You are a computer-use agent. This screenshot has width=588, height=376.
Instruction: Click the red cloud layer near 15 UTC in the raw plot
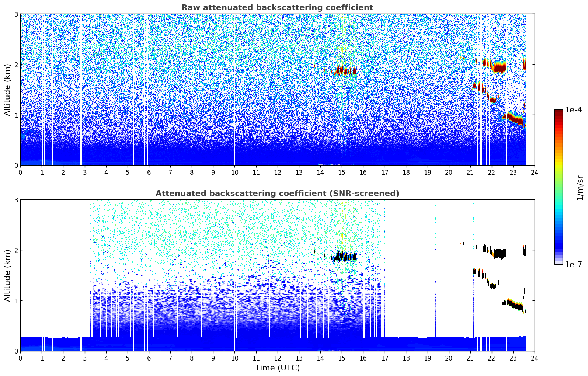pyautogui.click(x=346, y=70)
